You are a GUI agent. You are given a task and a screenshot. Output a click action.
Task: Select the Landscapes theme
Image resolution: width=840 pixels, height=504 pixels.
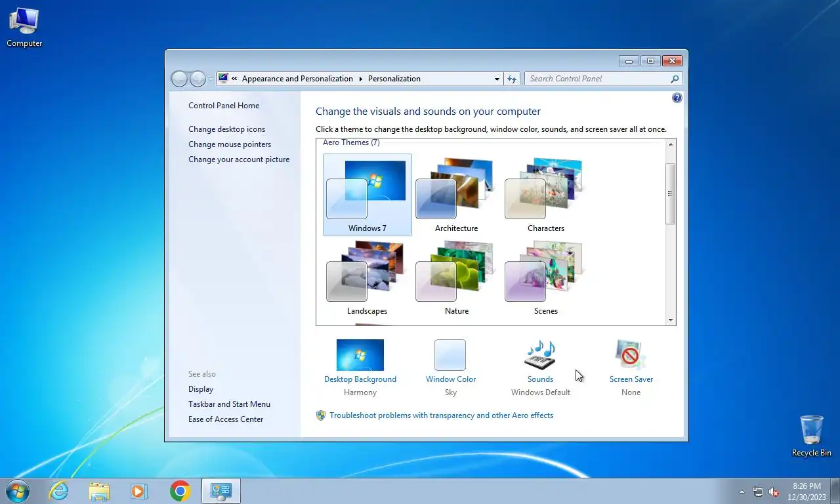(367, 278)
